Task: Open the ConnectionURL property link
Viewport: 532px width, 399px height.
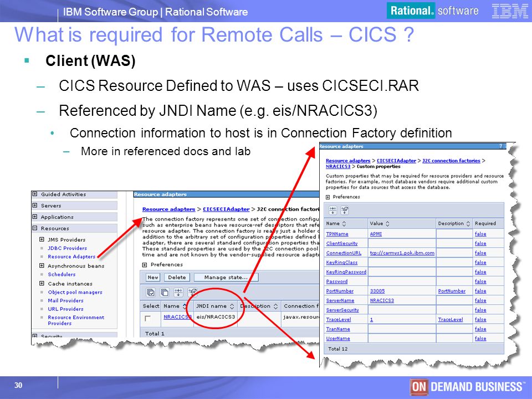Action: [x=344, y=253]
